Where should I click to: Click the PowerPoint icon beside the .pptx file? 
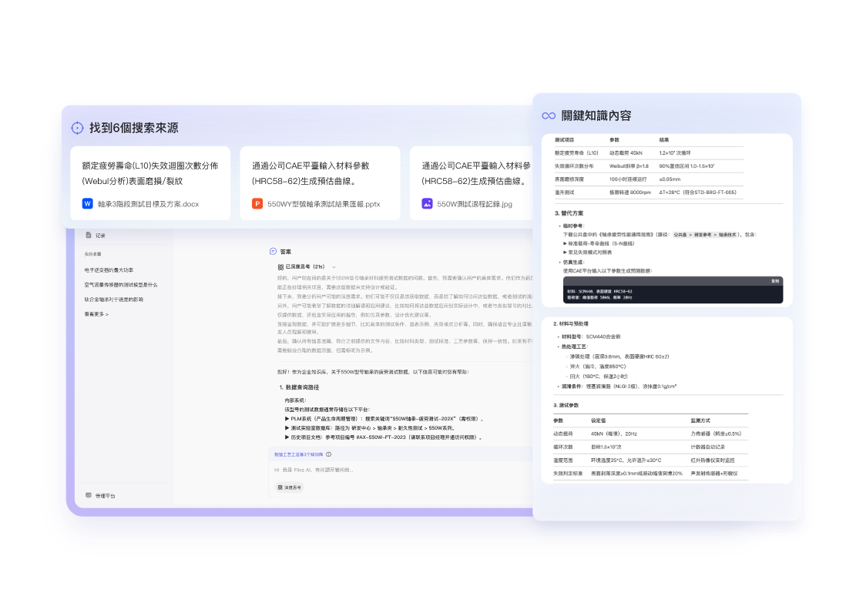tap(257, 204)
